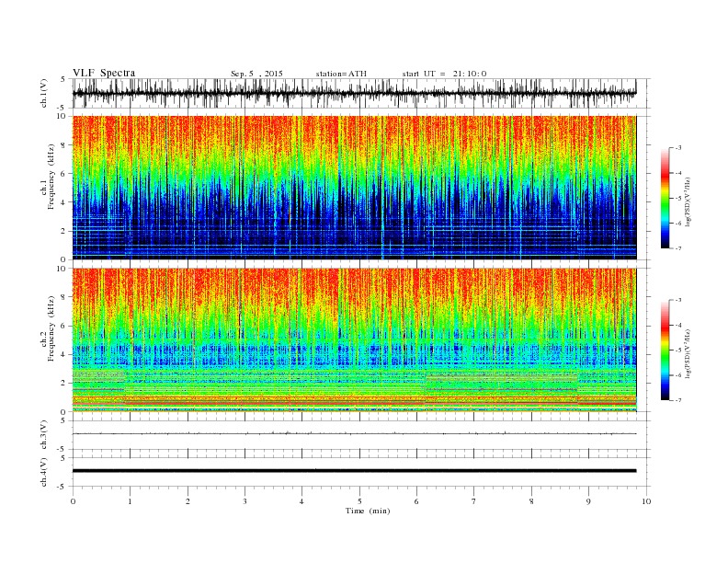Click the "-7" tick on ch.2 colorbar
The image size is (728, 563).
(x=678, y=400)
